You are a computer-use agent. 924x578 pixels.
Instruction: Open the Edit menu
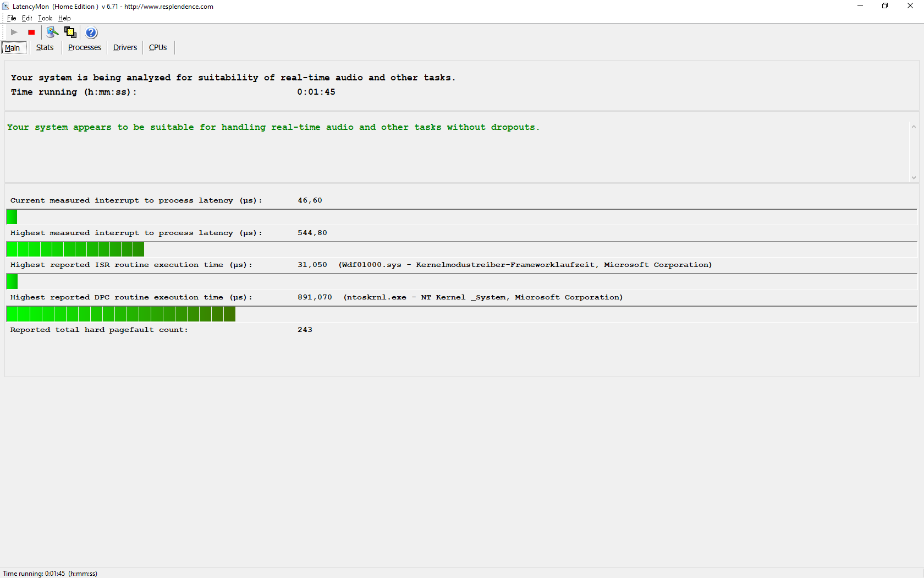pyautogui.click(x=27, y=18)
